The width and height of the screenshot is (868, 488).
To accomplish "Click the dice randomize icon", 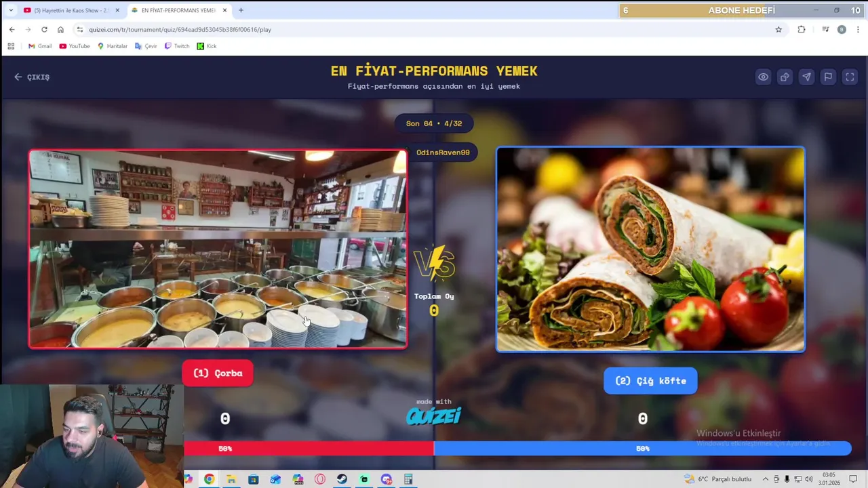I will tap(785, 77).
